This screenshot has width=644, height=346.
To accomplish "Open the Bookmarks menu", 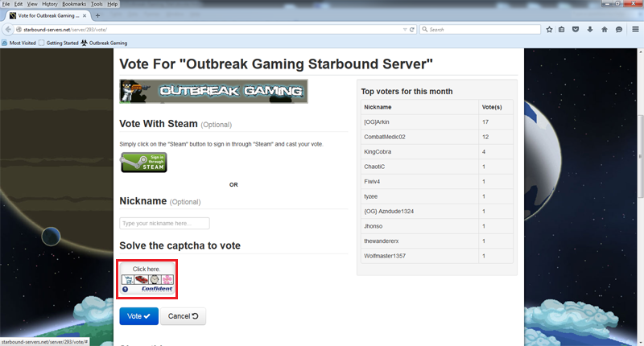I will [74, 4].
